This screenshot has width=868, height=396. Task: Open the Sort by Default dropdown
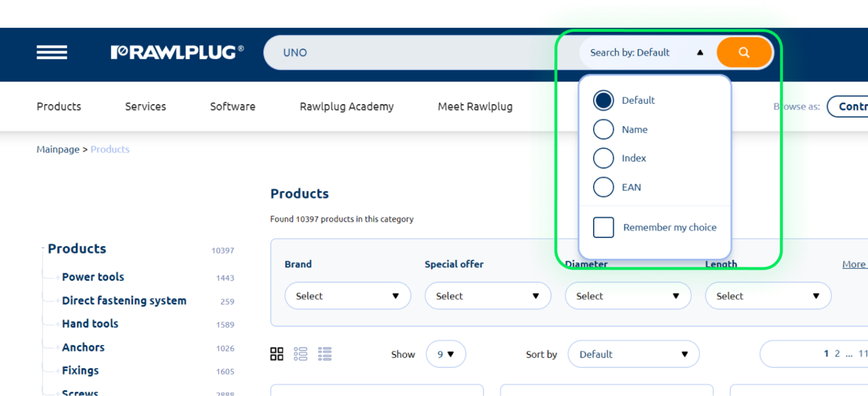click(633, 354)
